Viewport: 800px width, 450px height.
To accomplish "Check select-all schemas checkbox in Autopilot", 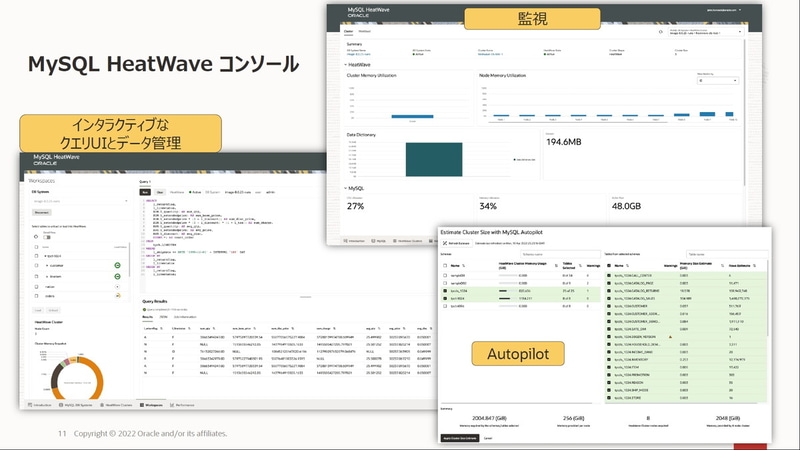I will point(445,266).
